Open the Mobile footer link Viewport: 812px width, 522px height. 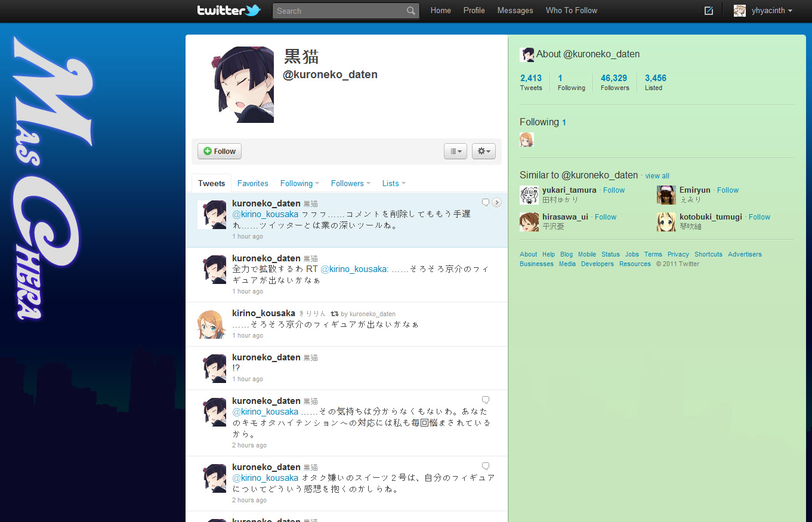point(587,254)
